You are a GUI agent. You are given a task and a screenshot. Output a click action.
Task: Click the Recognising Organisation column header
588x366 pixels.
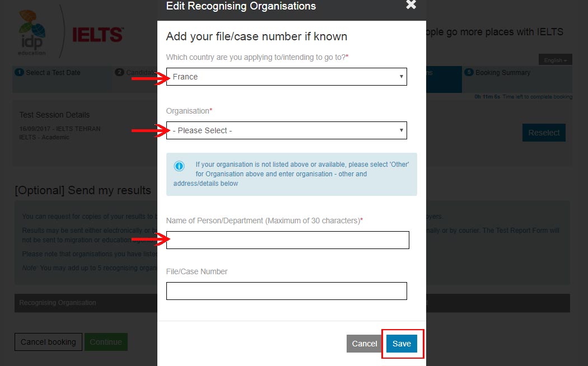(x=58, y=303)
